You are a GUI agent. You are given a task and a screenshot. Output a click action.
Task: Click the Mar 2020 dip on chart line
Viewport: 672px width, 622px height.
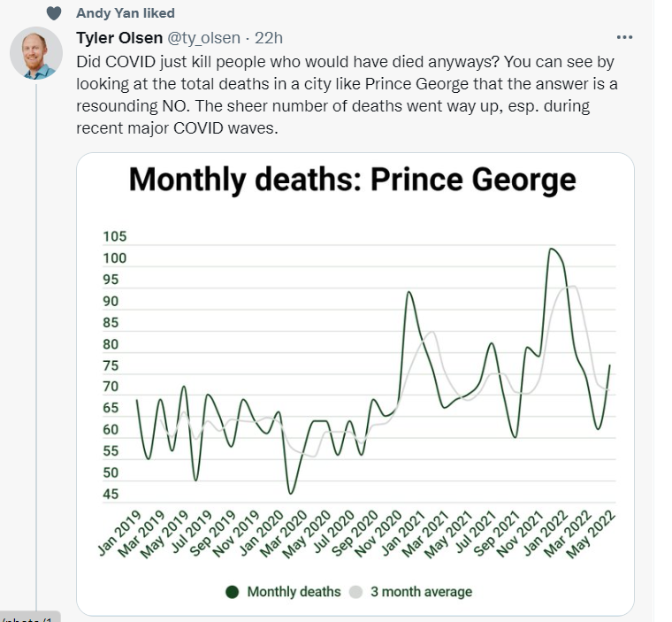click(291, 494)
